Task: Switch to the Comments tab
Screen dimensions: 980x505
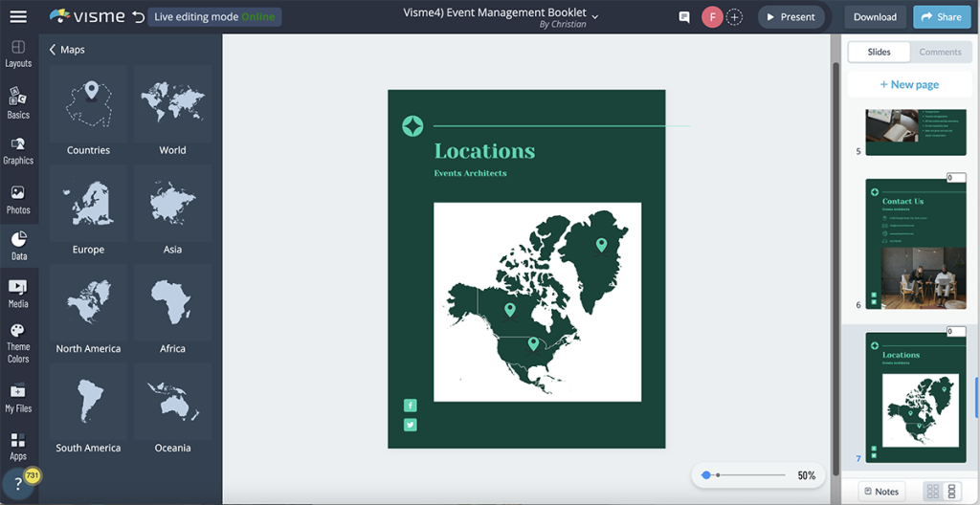Action: click(940, 52)
